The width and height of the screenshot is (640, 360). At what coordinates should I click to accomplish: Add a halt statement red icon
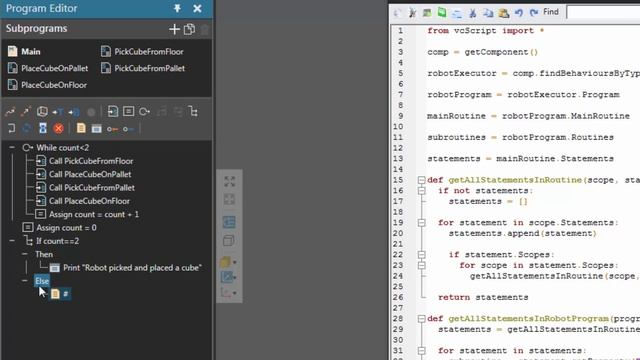coord(59,129)
